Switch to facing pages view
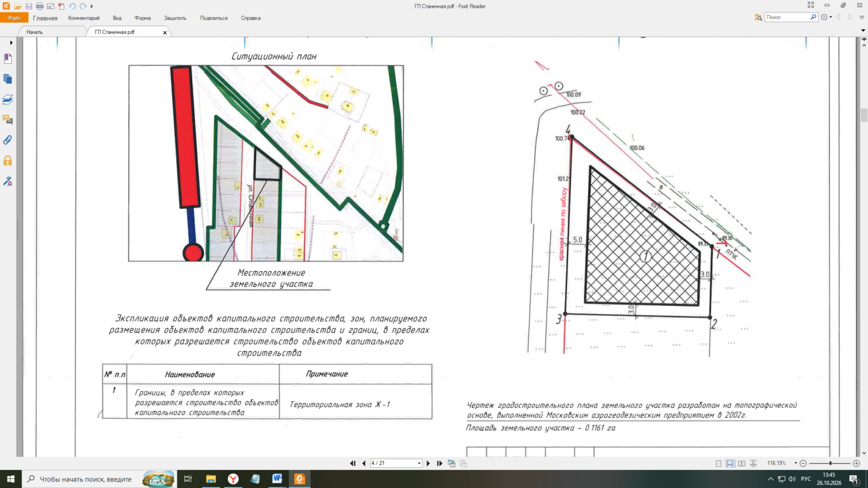This screenshot has width=868, height=488. point(742,463)
